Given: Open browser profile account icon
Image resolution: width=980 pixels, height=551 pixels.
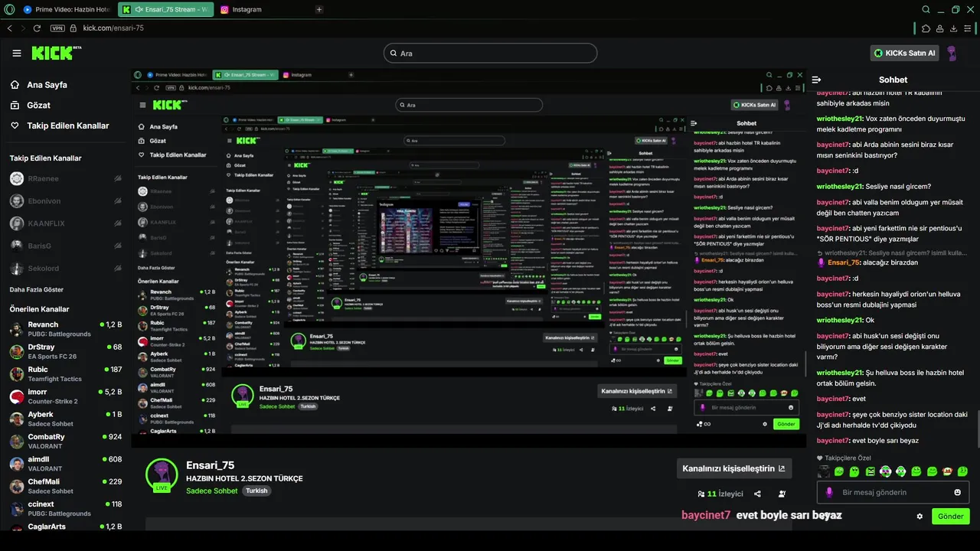Looking at the screenshot, I should 939,28.
